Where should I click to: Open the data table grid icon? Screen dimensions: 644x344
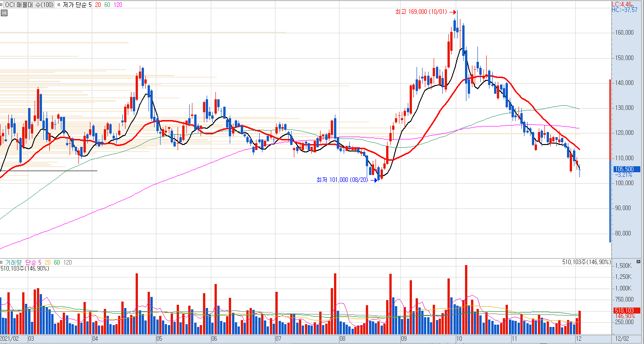4,12
